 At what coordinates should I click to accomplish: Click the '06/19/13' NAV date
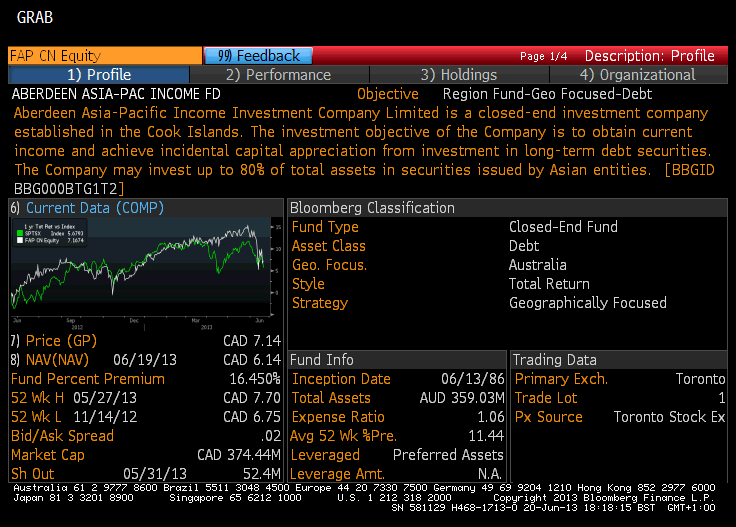(x=145, y=359)
